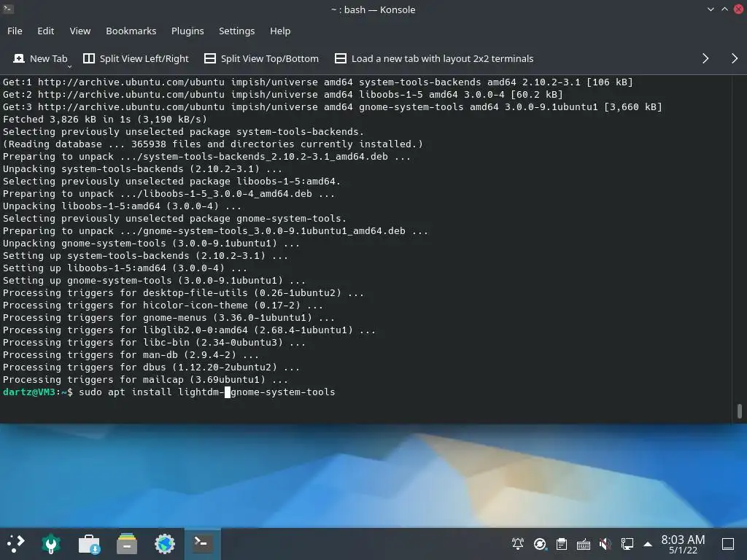
Task: Open the application launcher in taskbar
Action: tap(15, 544)
